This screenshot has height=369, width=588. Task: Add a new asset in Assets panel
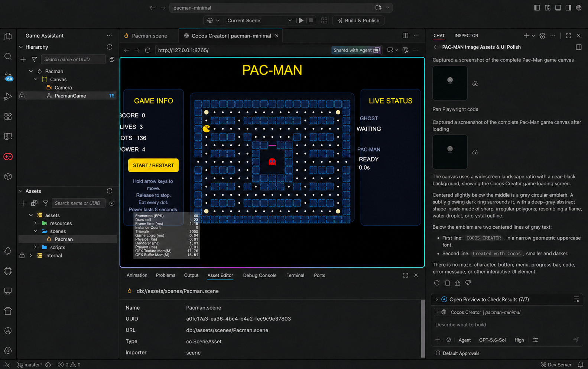click(23, 203)
